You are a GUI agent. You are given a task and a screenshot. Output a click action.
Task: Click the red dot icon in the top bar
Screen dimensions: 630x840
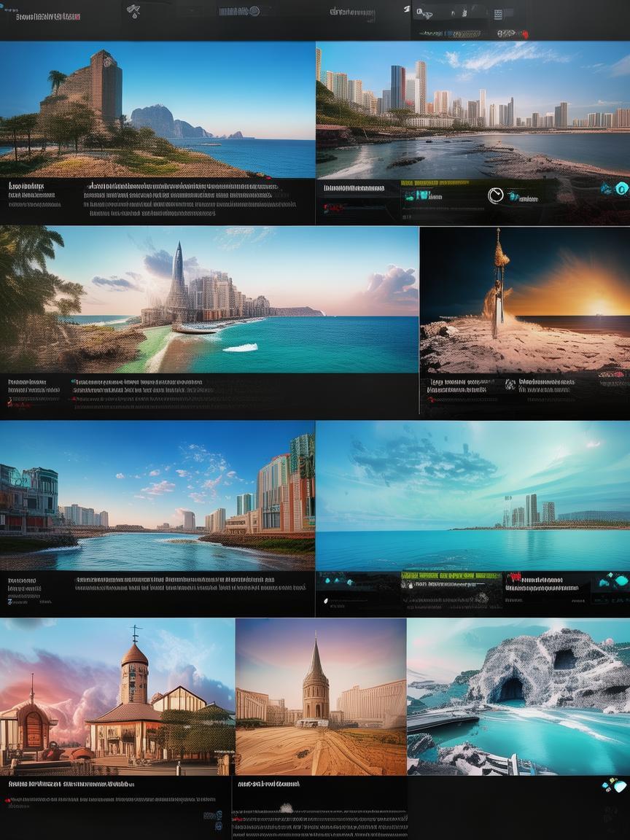coord(522,34)
